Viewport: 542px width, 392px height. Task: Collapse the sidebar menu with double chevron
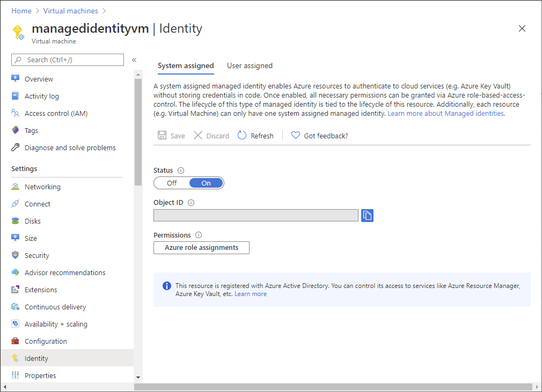pos(134,60)
